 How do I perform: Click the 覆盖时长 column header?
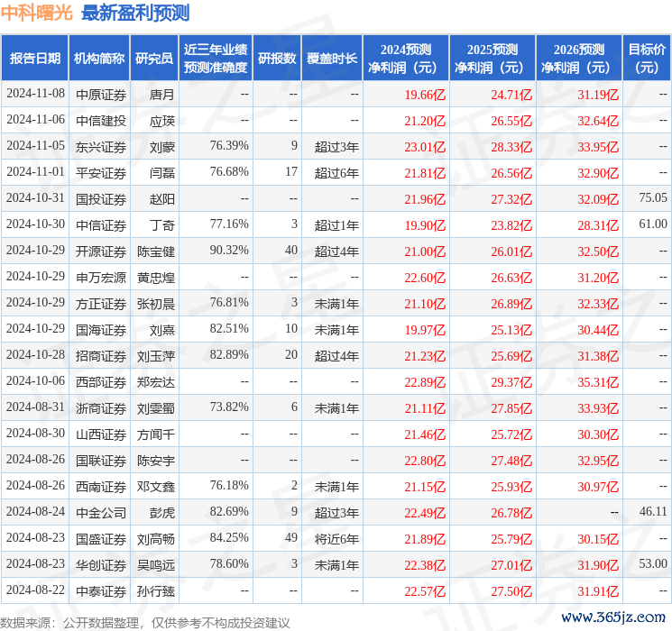[x=332, y=59]
